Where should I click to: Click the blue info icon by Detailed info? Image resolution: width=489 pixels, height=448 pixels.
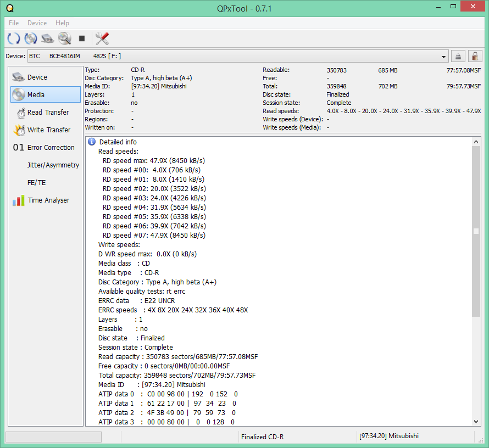(x=92, y=142)
